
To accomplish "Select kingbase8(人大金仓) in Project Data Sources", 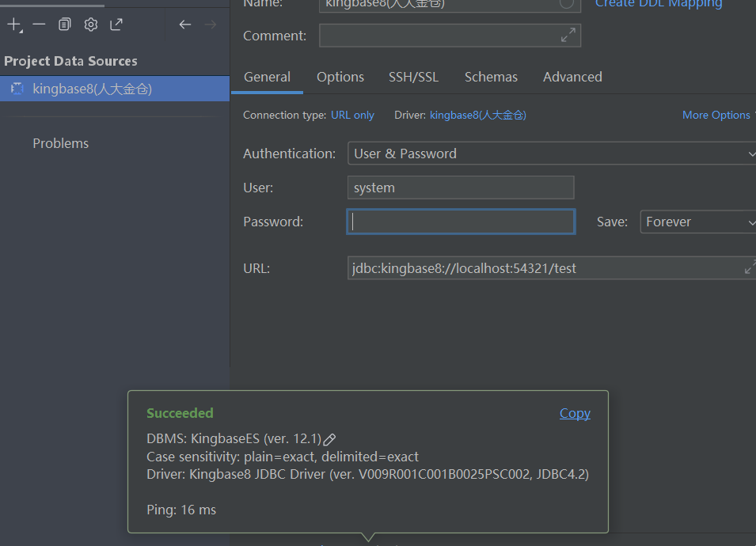I will pyautogui.click(x=115, y=89).
